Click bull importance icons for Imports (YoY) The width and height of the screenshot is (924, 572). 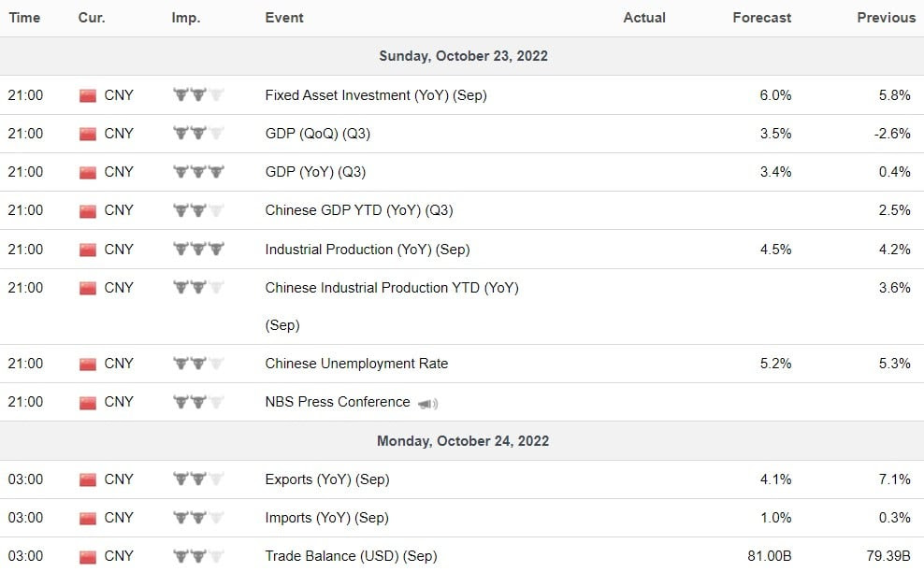coord(199,518)
